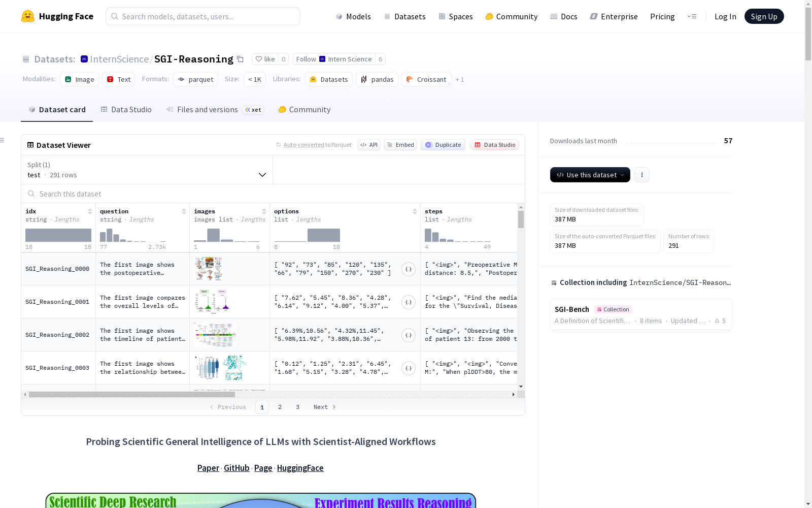Click the idx lengths histogram bar
The image size is (812, 508).
click(58, 235)
